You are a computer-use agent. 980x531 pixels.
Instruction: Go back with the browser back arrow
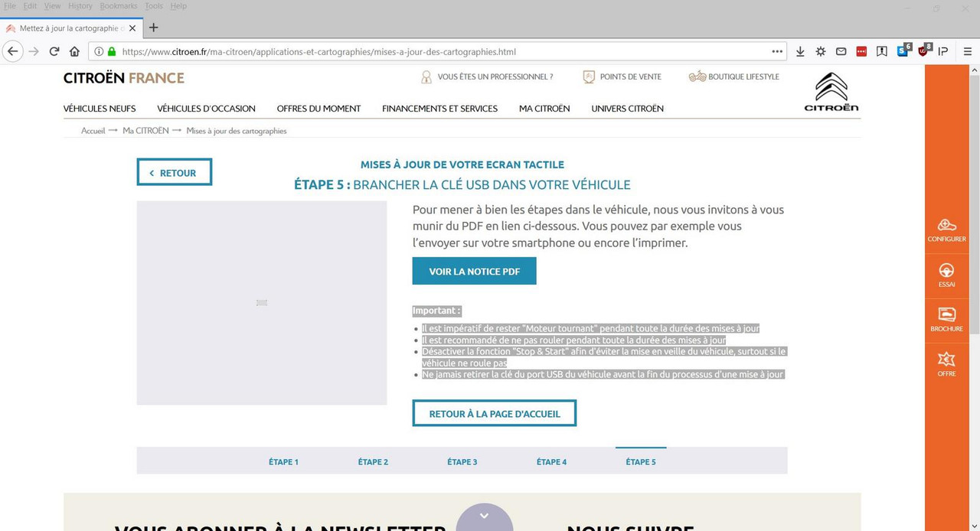coord(13,51)
